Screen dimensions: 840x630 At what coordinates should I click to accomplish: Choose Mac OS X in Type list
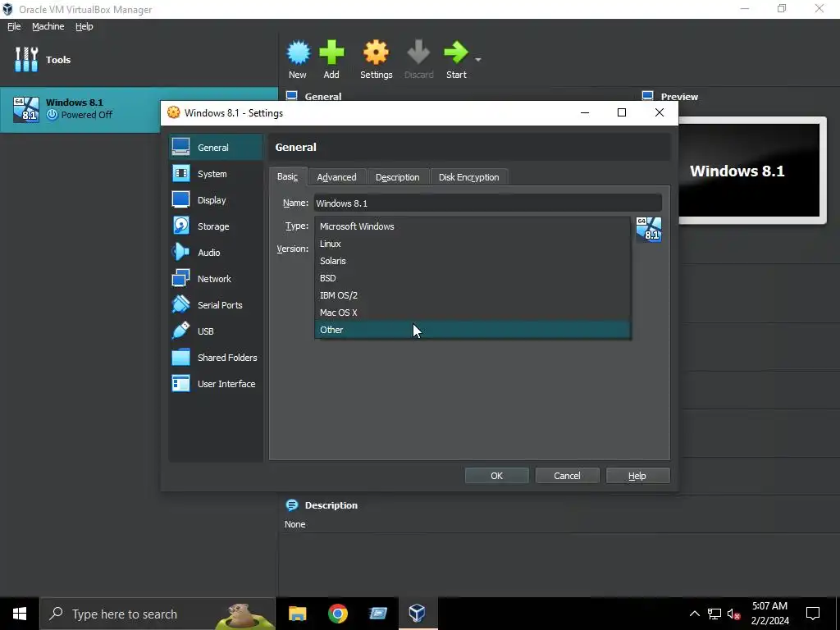tap(472, 312)
